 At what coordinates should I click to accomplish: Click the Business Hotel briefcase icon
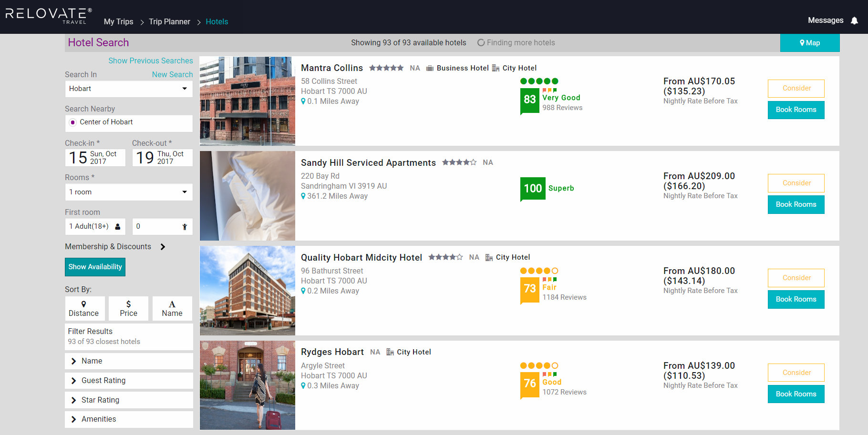tap(430, 68)
